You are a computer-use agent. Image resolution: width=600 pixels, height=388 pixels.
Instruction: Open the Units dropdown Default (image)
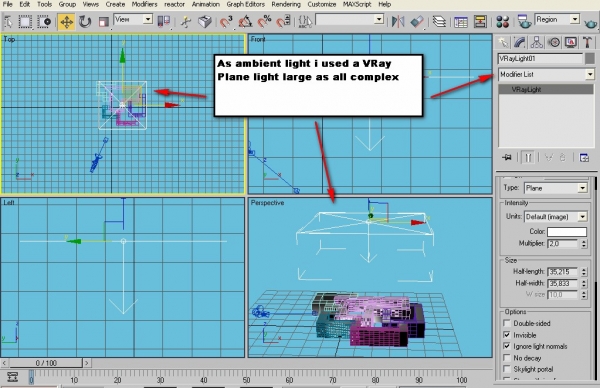tap(556, 217)
